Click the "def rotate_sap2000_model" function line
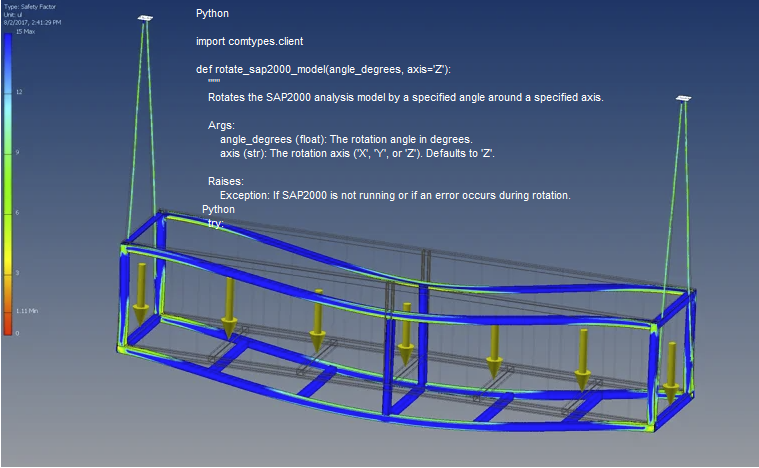759x468 pixels. [323, 70]
